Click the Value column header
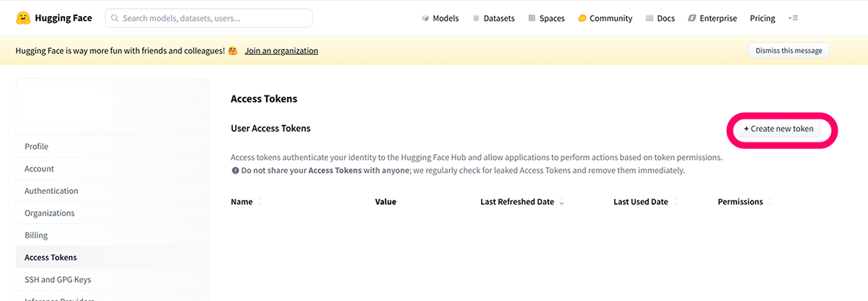868x301 pixels. (386, 202)
